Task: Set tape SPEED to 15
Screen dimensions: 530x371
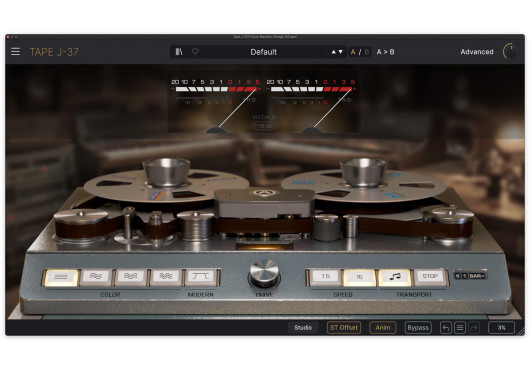Action: (360, 277)
